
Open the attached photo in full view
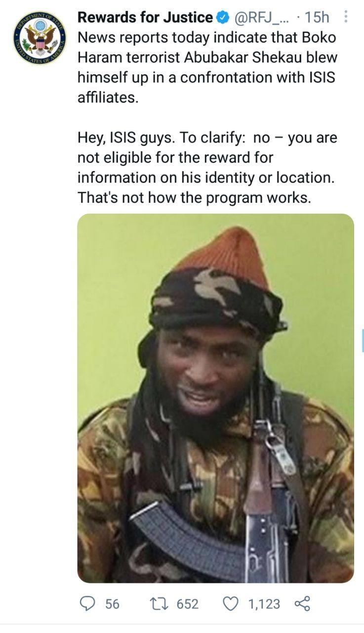tap(216, 398)
